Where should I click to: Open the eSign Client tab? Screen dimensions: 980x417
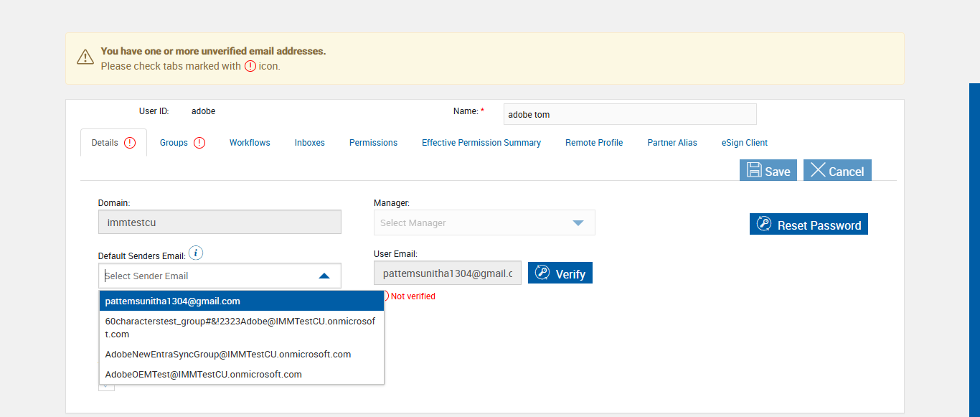point(745,143)
